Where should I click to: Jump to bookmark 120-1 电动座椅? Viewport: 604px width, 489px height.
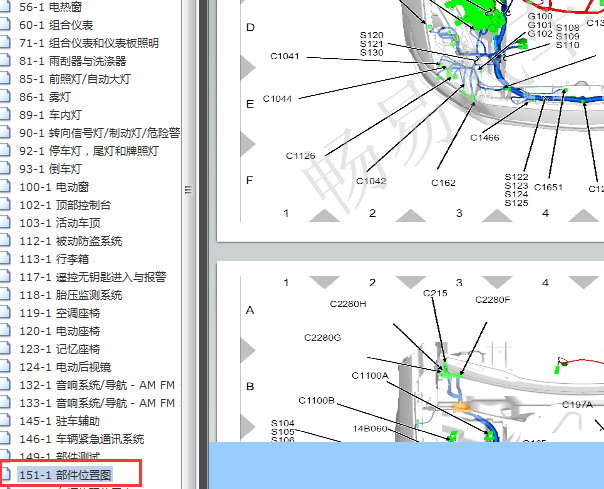click(60, 331)
